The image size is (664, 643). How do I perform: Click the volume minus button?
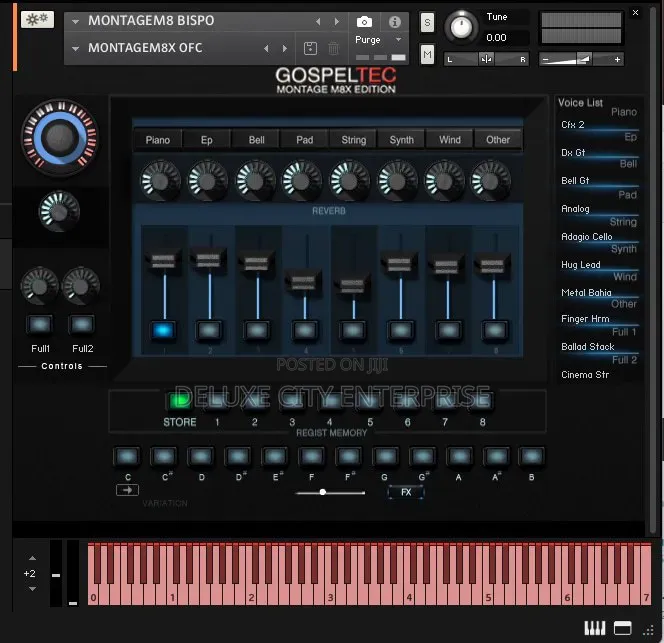[x=545, y=59]
